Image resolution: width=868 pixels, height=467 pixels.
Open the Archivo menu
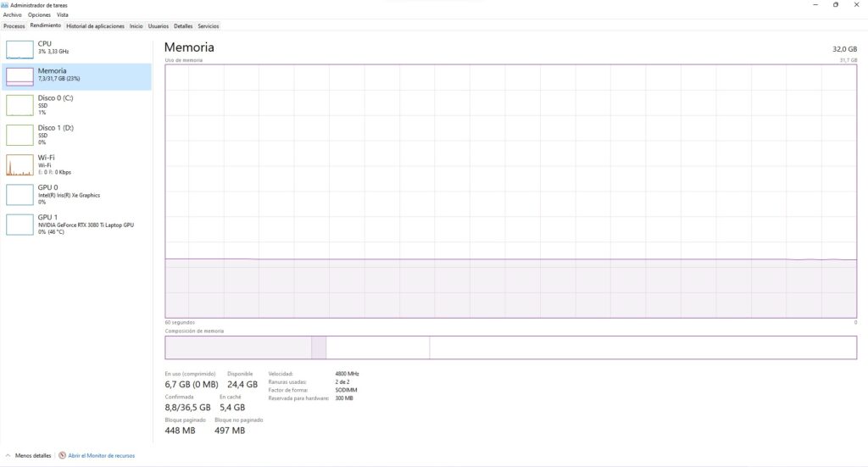point(12,15)
